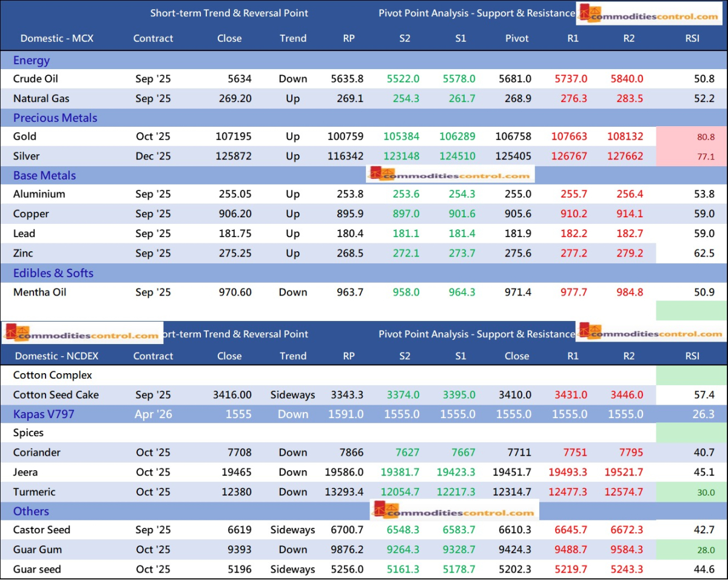The image size is (728, 580).
Task: Click the logo above the NCDEX RSI column
Action: tap(649, 332)
